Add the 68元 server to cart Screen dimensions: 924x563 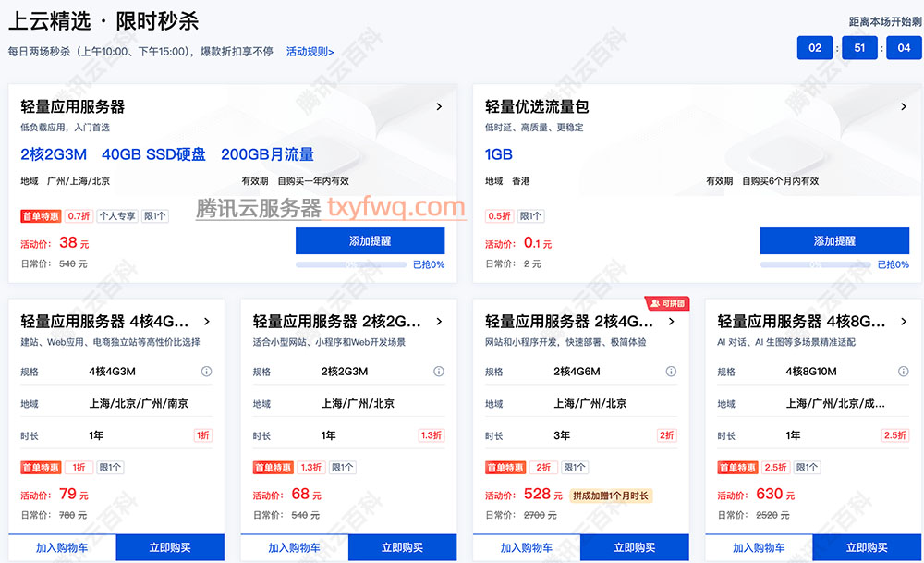coord(294,547)
